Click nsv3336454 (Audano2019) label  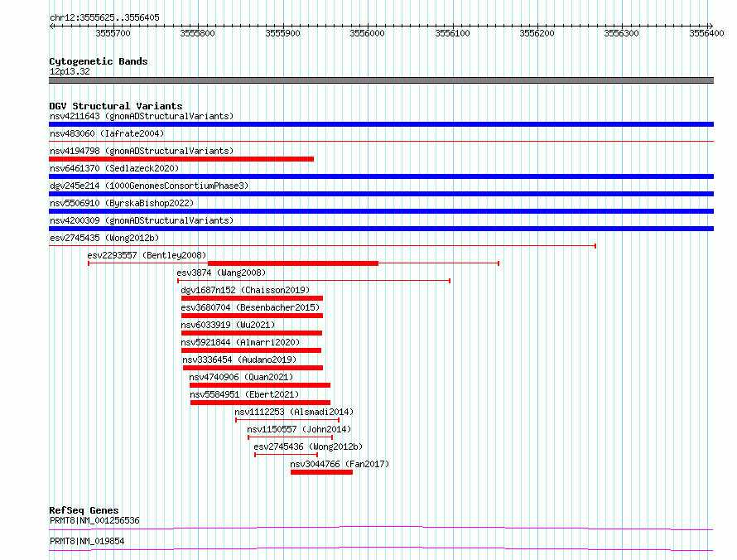(239, 360)
